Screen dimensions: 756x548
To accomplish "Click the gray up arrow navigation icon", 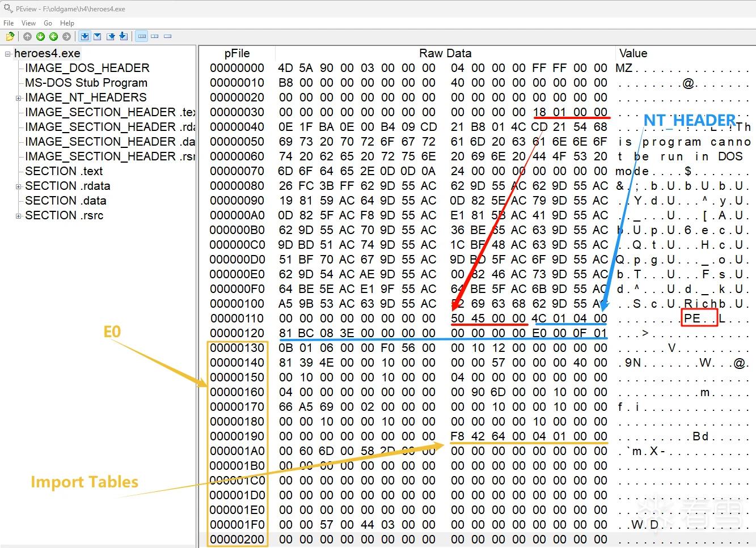I will tap(27, 36).
